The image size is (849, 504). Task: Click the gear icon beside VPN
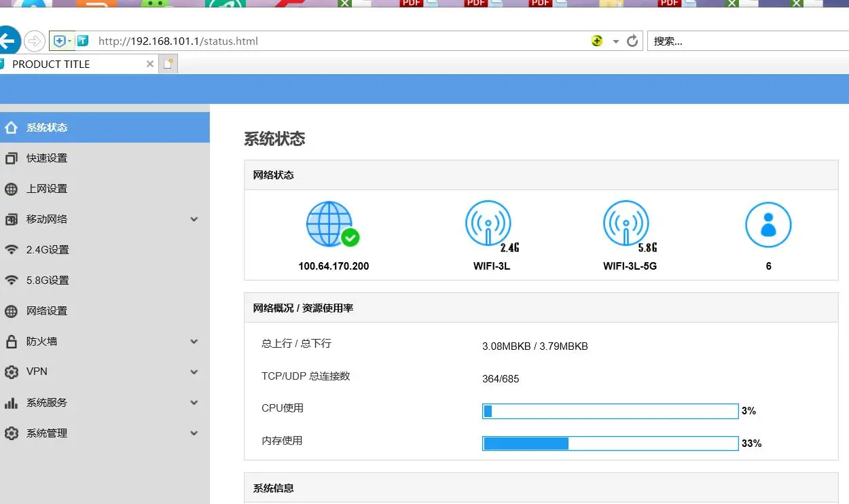[11, 372]
